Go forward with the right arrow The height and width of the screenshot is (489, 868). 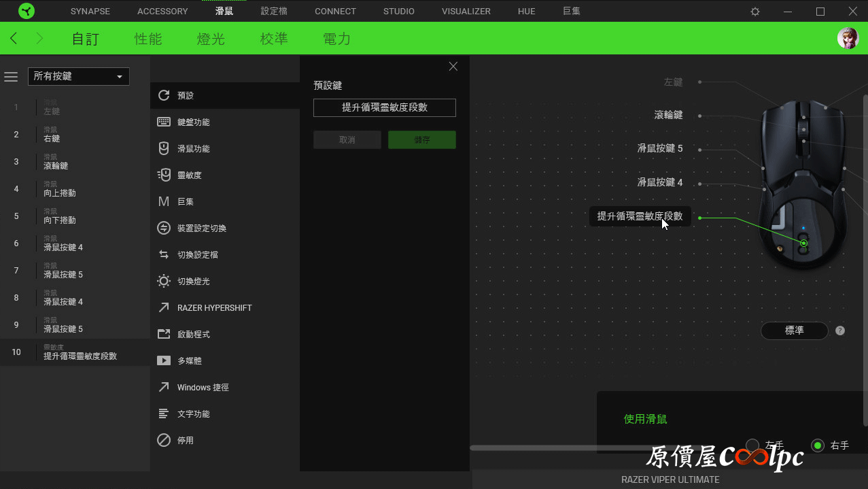(39, 38)
